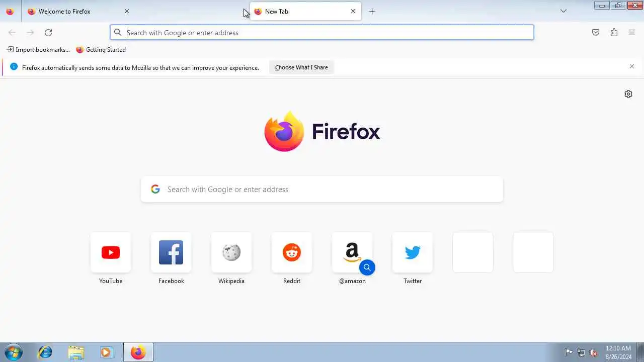Dismiss the data sharing notification bar
This screenshot has width=644, height=362.
632,67
